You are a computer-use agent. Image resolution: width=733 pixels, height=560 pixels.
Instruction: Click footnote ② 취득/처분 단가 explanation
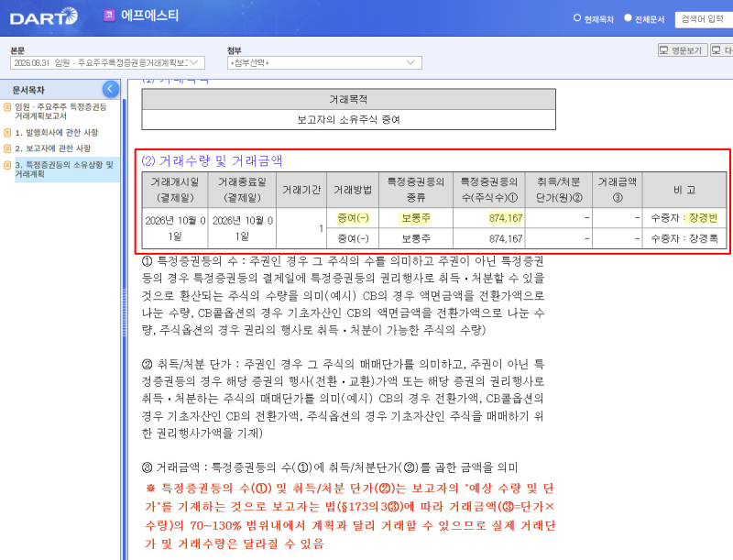point(344,399)
